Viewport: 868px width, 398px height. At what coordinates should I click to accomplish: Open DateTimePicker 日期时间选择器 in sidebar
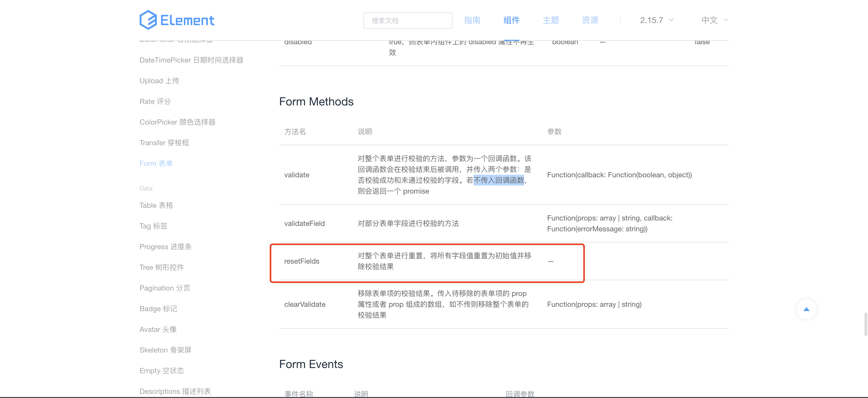[x=191, y=60]
